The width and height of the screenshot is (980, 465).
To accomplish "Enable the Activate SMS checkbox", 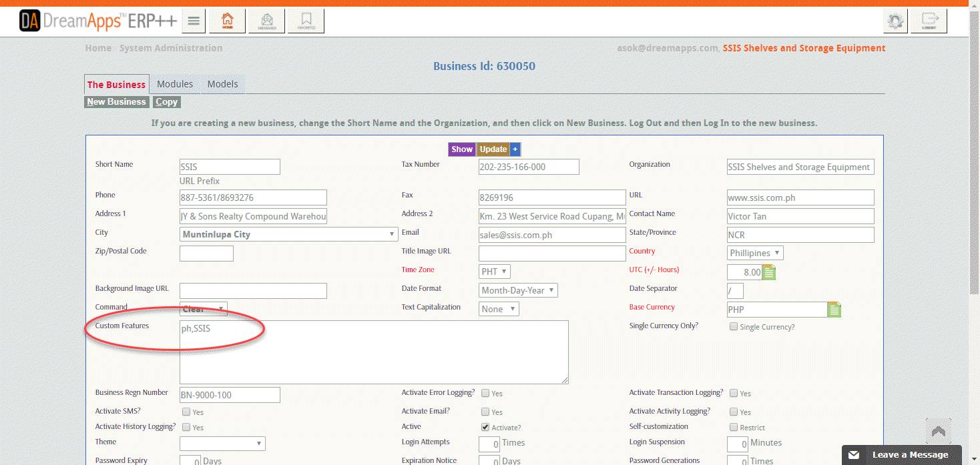I will point(186,412).
